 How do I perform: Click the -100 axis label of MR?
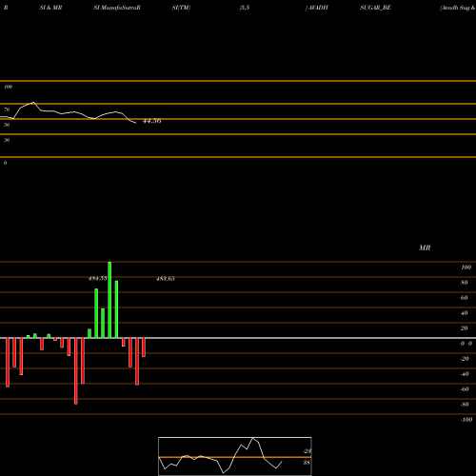(466, 420)
